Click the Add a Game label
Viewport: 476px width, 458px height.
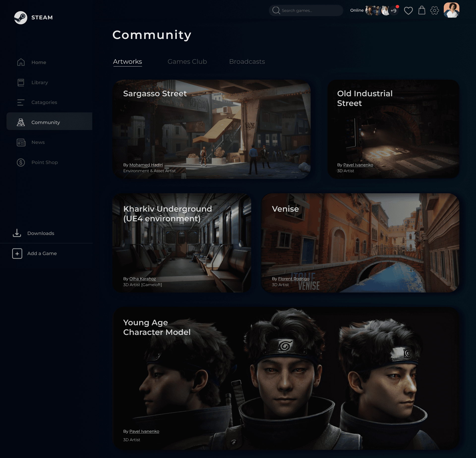[x=42, y=253]
